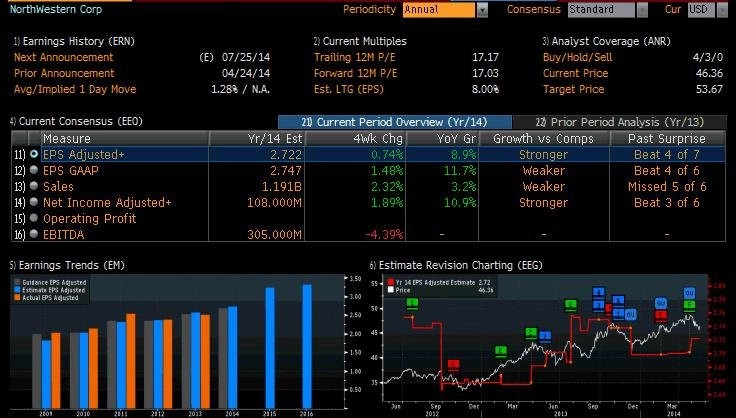Open Current Consensus (EEO) section
Screen dimensions: 736x418
[76, 121]
